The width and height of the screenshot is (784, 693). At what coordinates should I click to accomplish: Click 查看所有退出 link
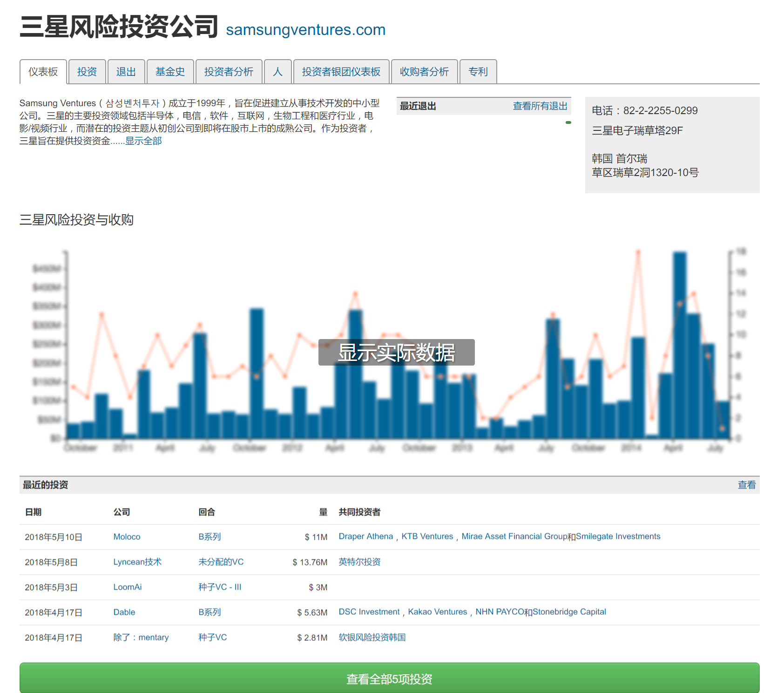click(540, 106)
